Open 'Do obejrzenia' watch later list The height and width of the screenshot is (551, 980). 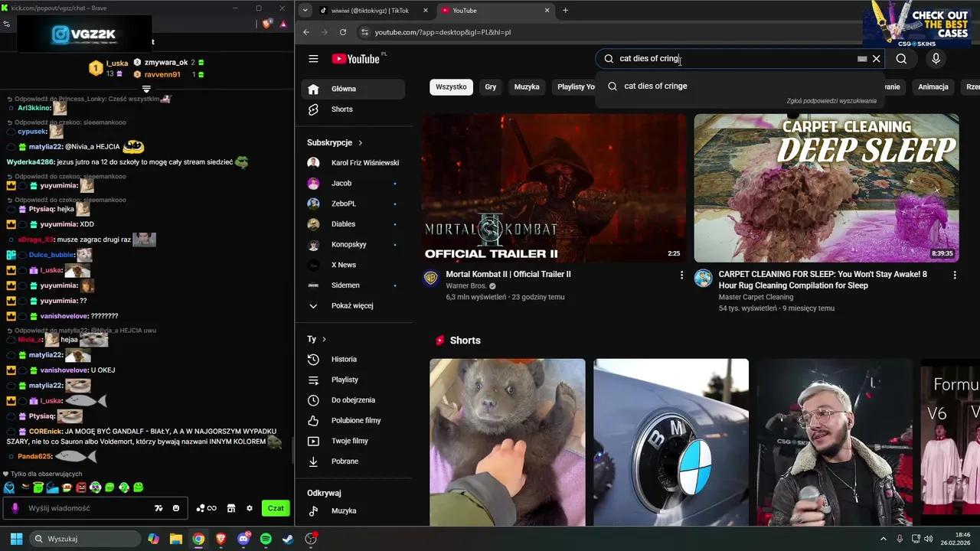(x=353, y=400)
